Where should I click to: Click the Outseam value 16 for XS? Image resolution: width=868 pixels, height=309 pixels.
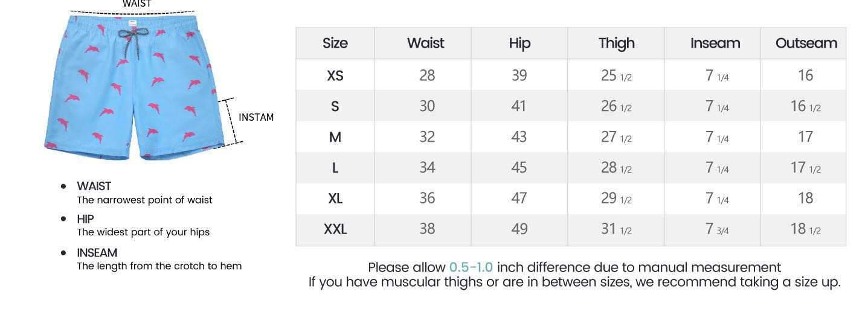coord(805,75)
